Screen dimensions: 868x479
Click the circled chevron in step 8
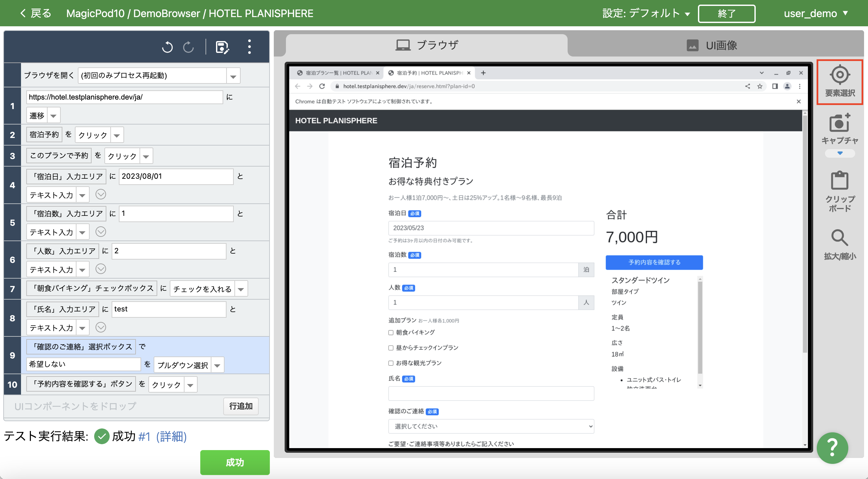tap(101, 327)
